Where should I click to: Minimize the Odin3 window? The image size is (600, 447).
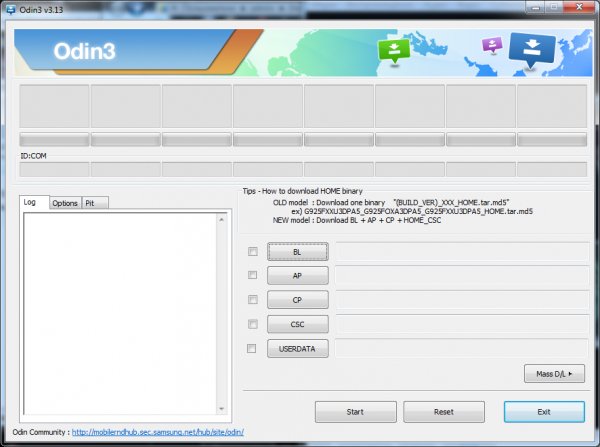535,7
